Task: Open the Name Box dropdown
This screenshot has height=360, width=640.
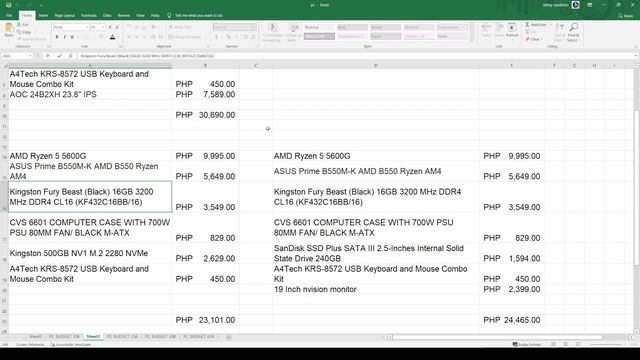Action: tap(30, 56)
